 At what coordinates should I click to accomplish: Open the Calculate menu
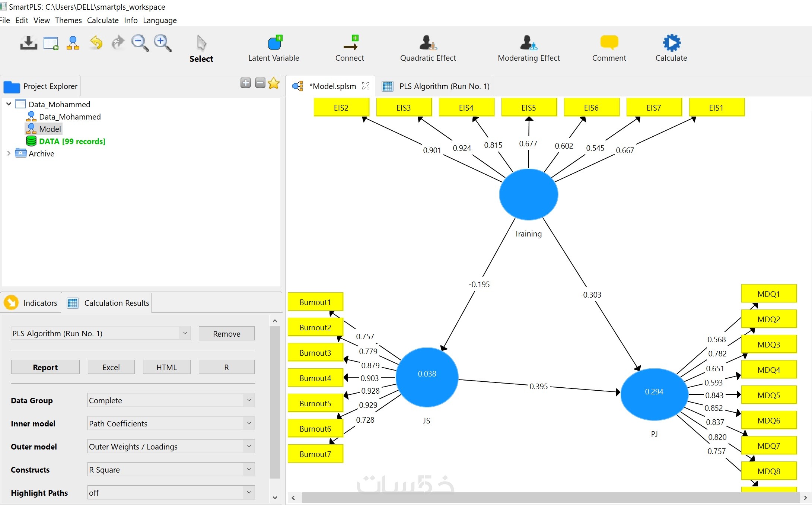pyautogui.click(x=103, y=20)
